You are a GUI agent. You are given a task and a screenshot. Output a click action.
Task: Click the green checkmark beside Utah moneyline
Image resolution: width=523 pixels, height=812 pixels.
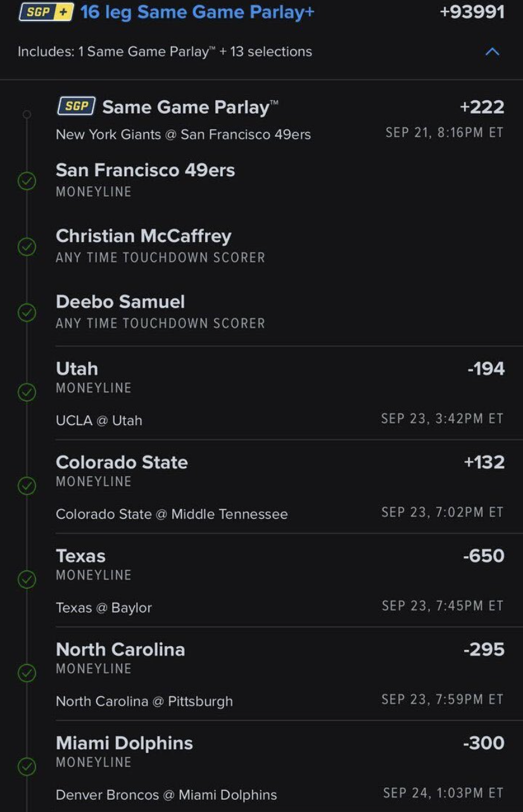(x=27, y=392)
